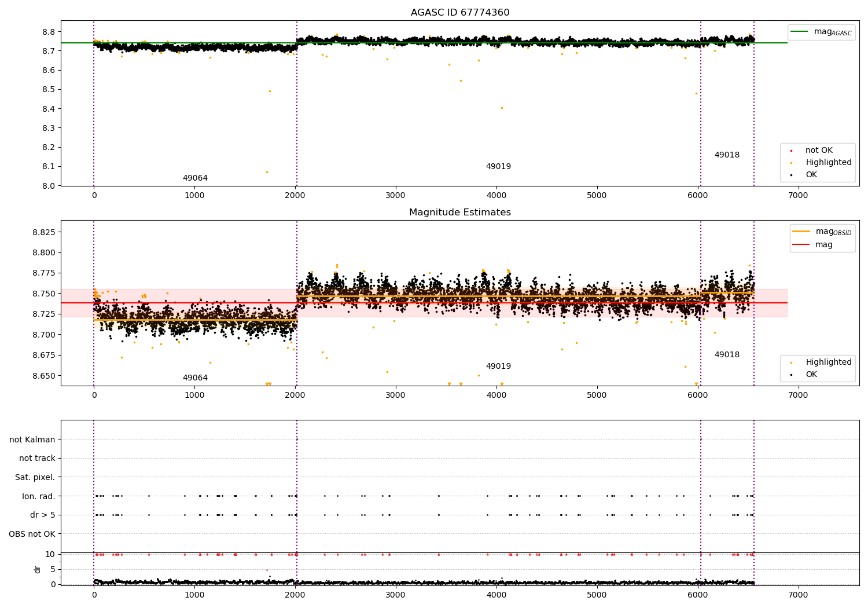Click the "49064" label in the top plot

[195, 178]
